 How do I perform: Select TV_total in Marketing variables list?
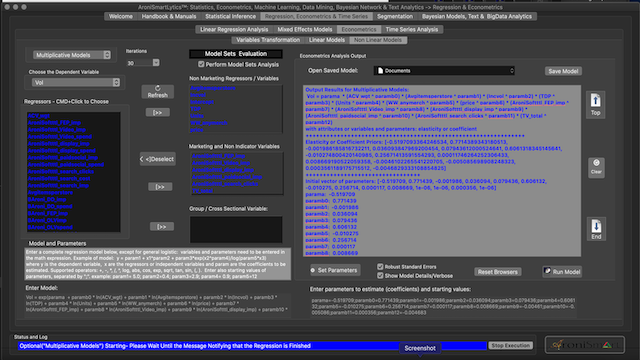[x=202, y=191]
